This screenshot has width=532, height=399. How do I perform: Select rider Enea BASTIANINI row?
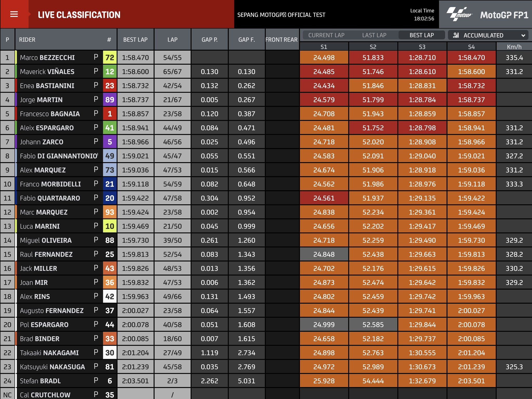pos(47,86)
